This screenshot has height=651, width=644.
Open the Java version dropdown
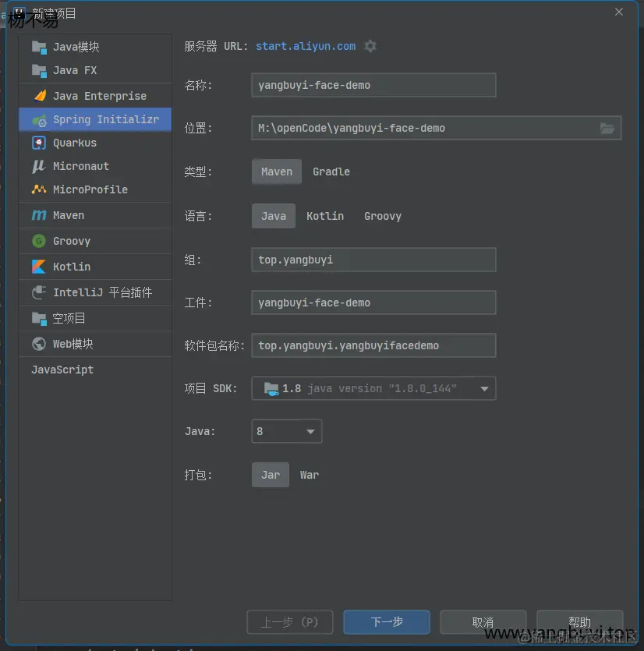(x=286, y=431)
